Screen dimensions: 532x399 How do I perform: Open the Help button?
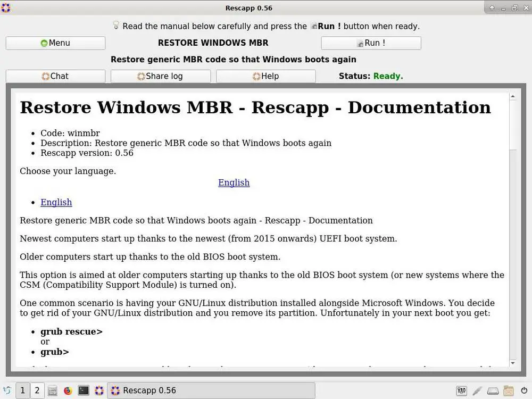[x=265, y=76]
